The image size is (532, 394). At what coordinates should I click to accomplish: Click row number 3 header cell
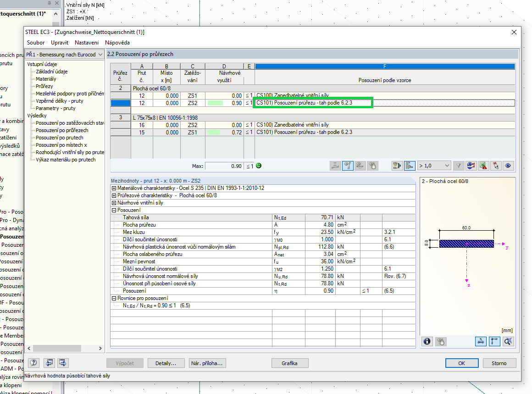[x=121, y=117]
